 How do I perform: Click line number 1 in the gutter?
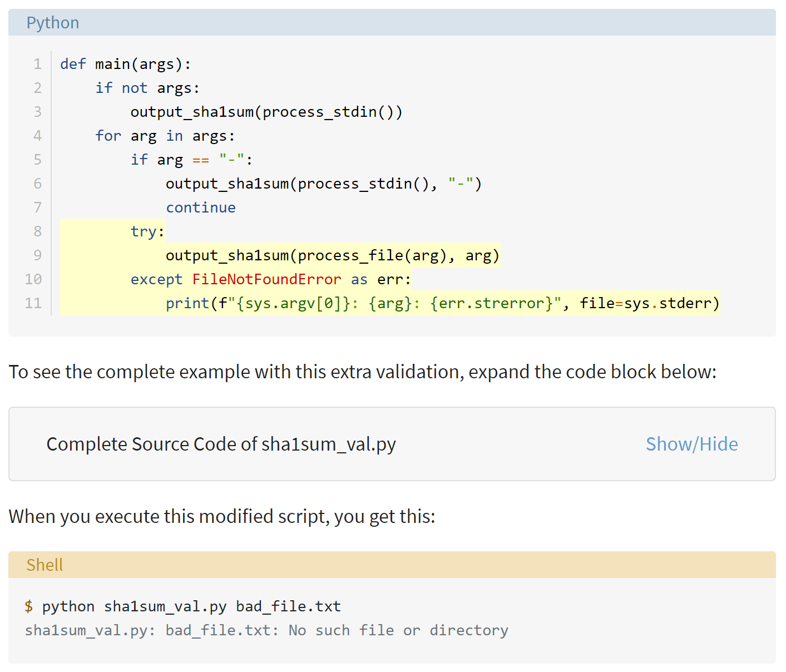pyautogui.click(x=37, y=64)
